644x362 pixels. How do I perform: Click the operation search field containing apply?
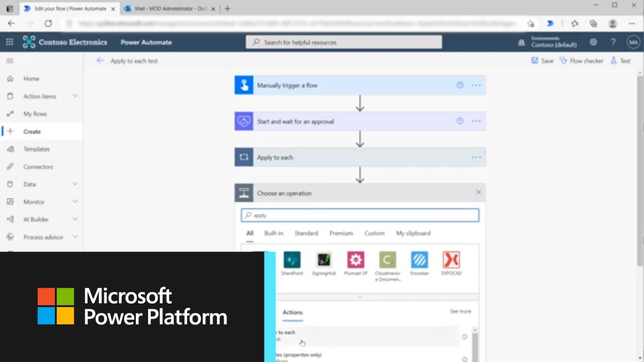[360, 215]
